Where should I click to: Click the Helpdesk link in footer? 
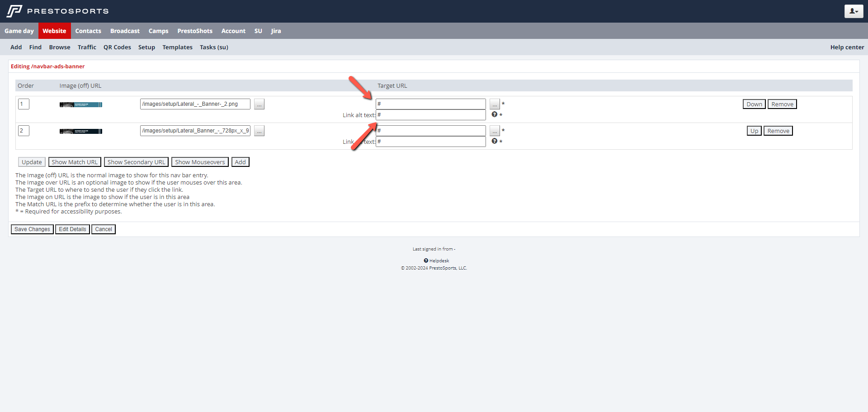point(439,261)
